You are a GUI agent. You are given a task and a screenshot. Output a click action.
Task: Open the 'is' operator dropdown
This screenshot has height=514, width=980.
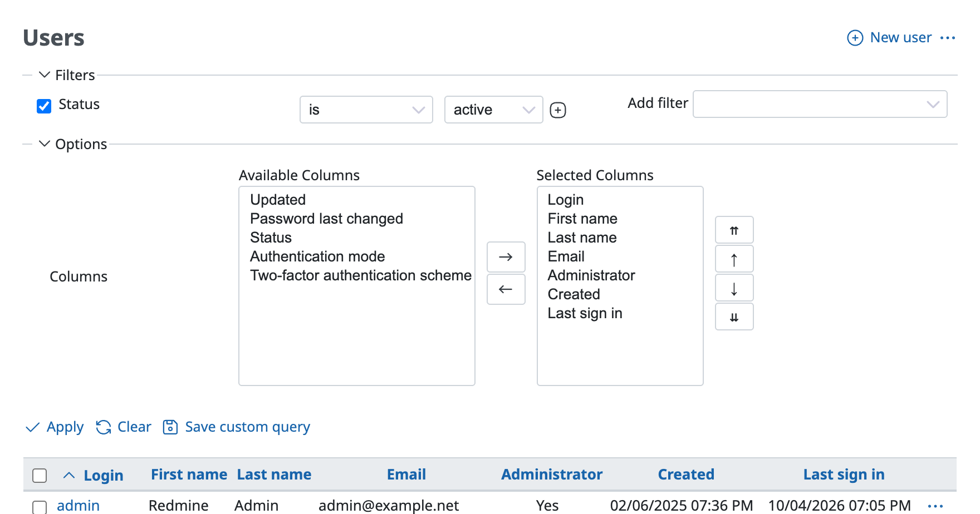pyautogui.click(x=366, y=110)
